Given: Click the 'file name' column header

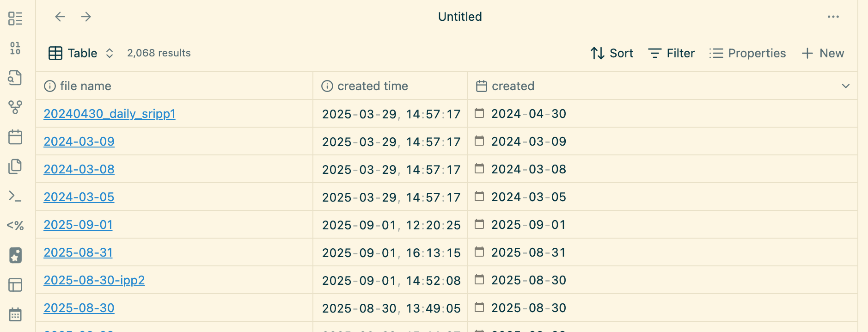Looking at the screenshot, I should click(x=86, y=86).
